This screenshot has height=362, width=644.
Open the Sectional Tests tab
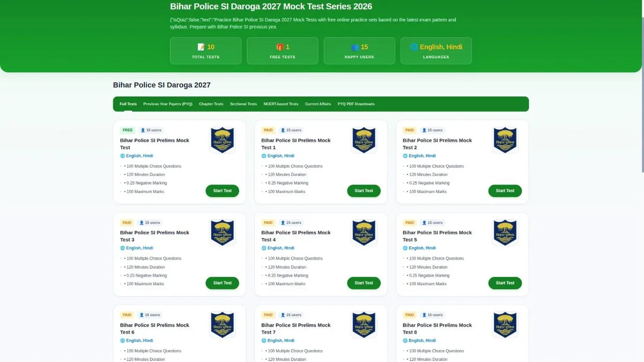(243, 104)
